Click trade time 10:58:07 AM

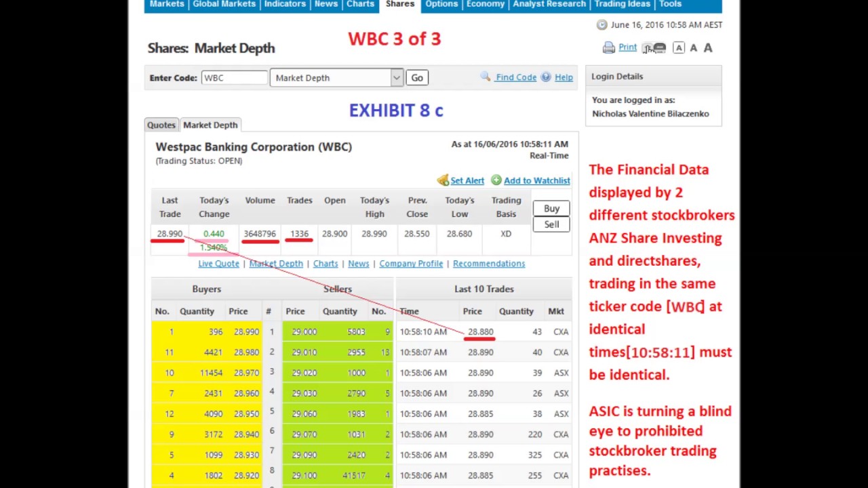pos(423,352)
